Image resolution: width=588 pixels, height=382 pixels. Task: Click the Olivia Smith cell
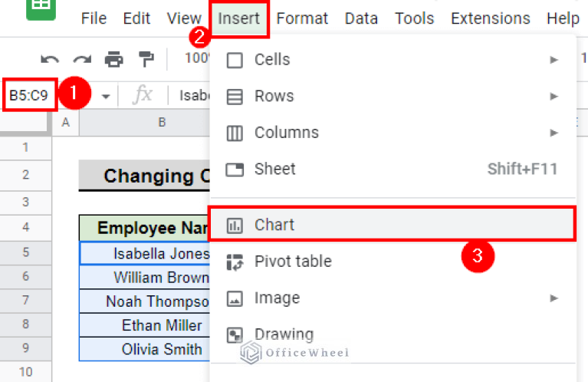(x=145, y=349)
